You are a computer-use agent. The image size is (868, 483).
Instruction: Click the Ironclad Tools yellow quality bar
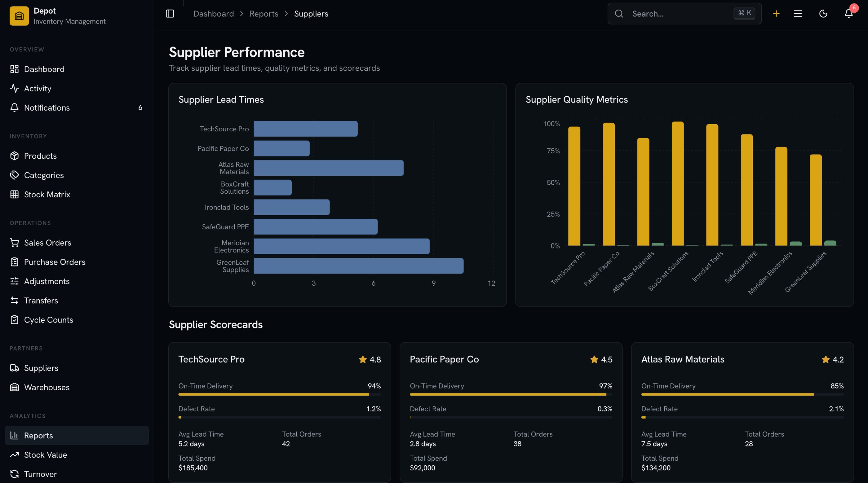[712, 185]
